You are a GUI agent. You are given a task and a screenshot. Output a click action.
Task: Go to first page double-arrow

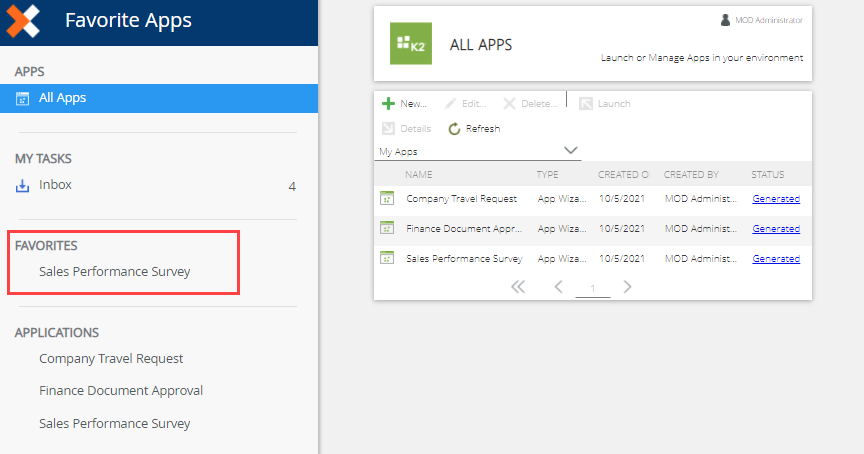tap(518, 287)
